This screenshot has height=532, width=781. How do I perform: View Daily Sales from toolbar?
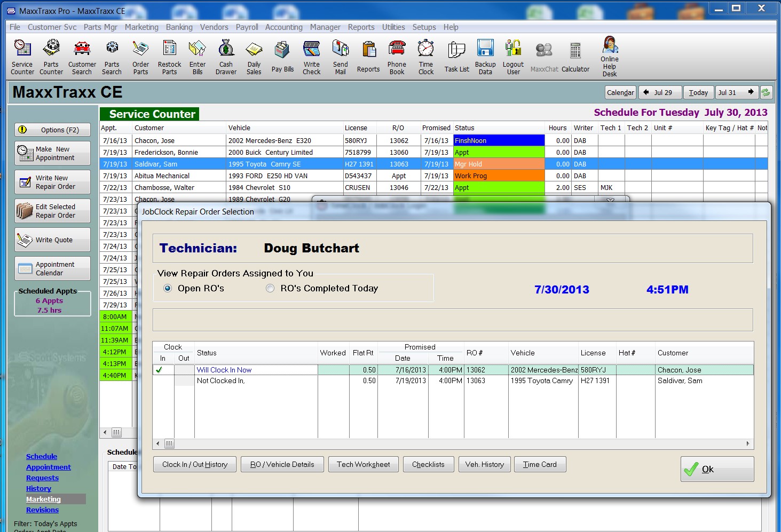point(254,57)
